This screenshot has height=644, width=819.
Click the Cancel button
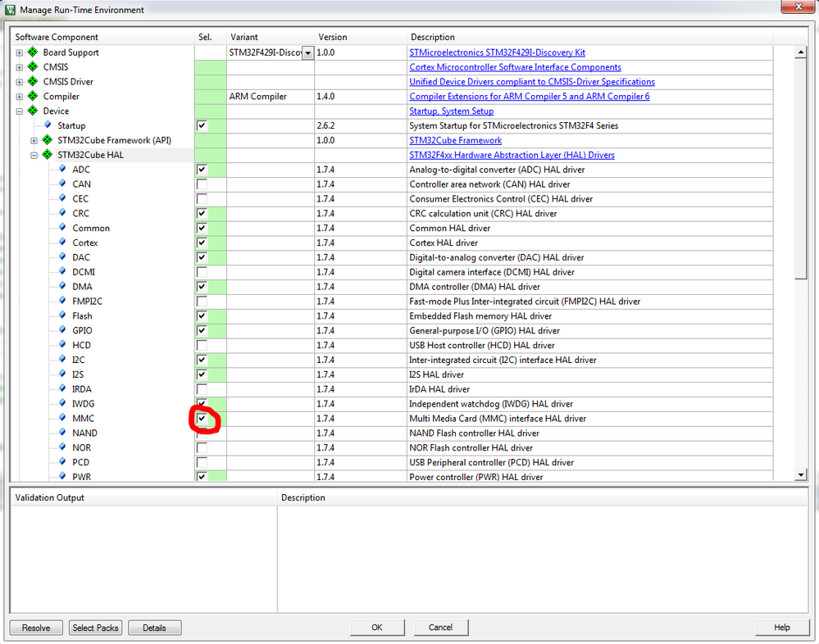coord(441,628)
